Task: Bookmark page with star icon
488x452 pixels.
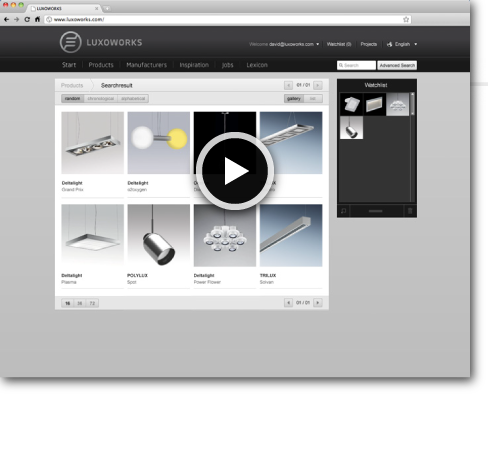Action: pyautogui.click(x=406, y=19)
